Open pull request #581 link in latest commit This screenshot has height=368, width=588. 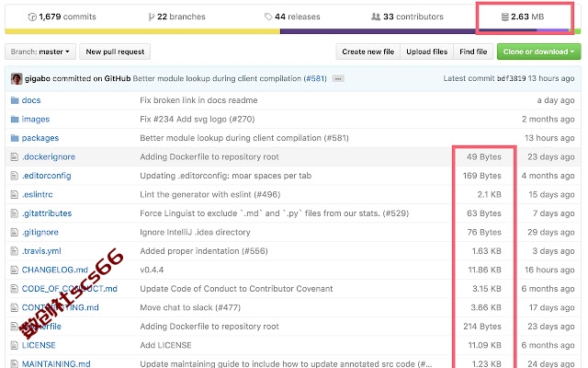tap(314, 79)
